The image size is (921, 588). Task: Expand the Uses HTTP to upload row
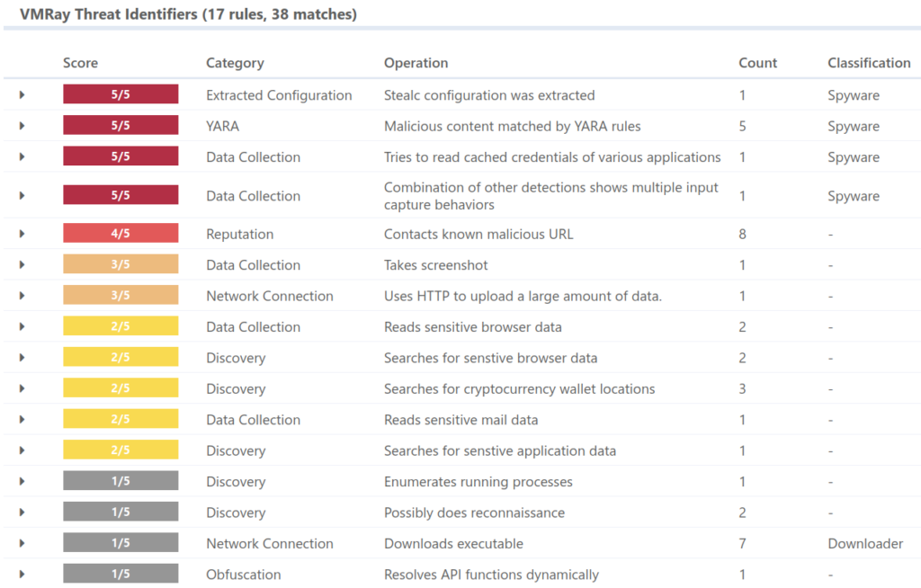point(22,296)
